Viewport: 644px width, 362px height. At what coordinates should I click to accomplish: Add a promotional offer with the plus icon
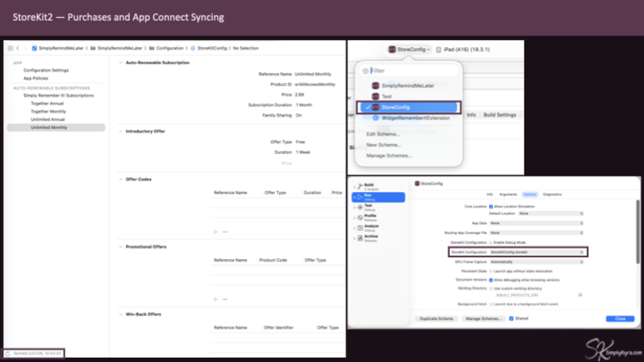pyautogui.click(x=216, y=299)
